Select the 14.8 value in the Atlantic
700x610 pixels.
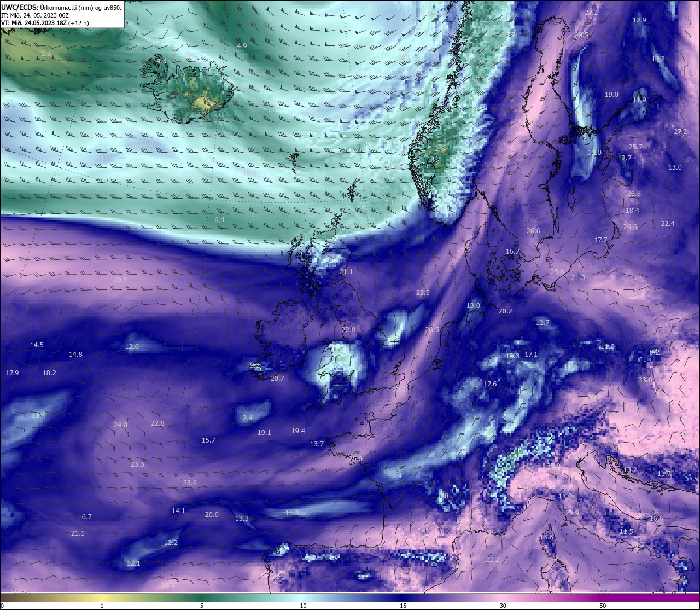click(75, 355)
